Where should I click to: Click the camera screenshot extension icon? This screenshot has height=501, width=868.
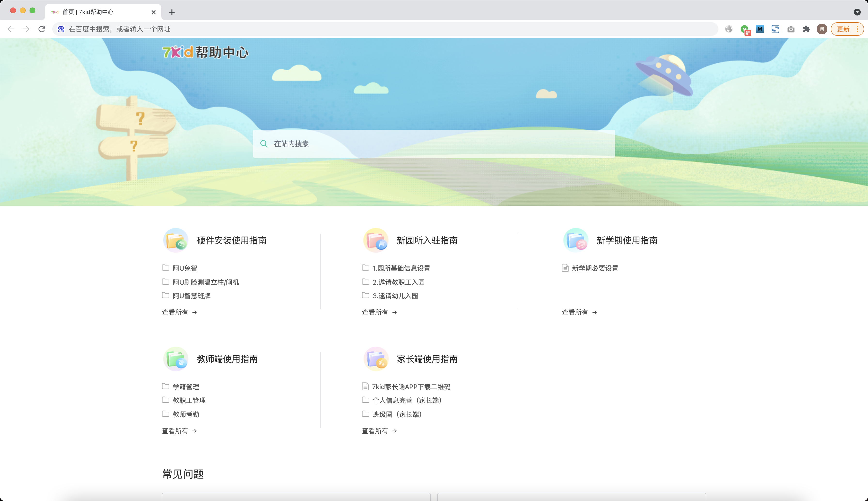click(x=791, y=29)
